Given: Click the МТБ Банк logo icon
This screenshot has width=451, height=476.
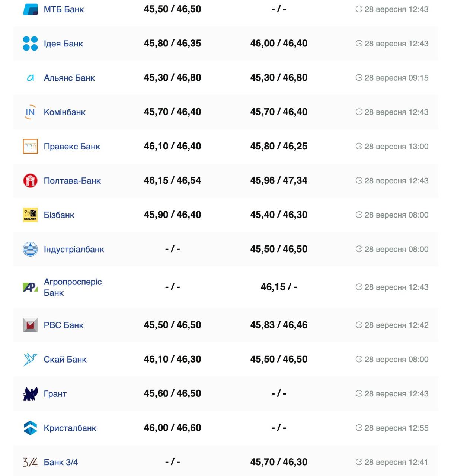Looking at the screenshot, I should [x=30, y=9].
